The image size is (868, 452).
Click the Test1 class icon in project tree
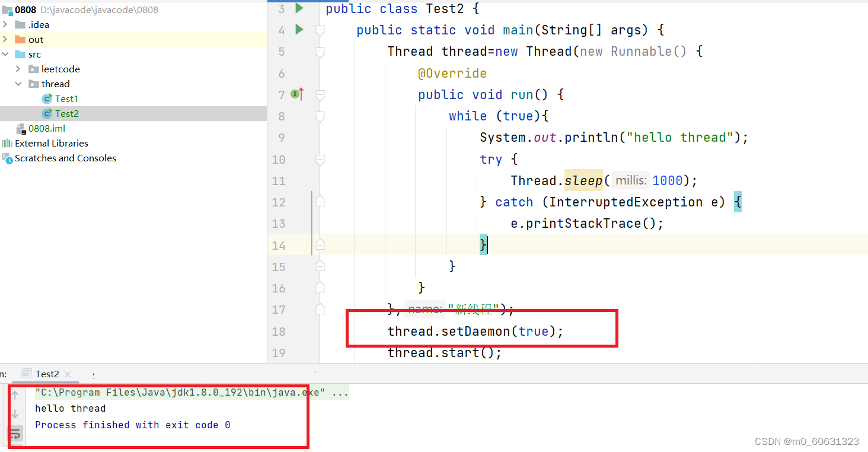(x=47, y=98)
